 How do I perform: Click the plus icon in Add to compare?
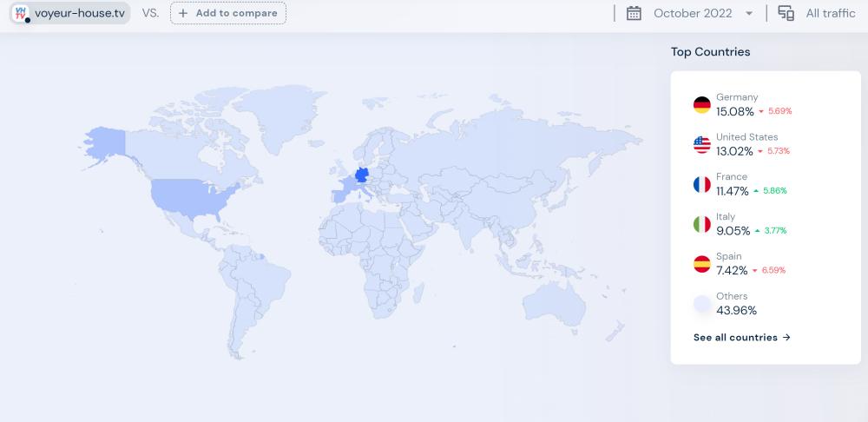click(183, 13)
